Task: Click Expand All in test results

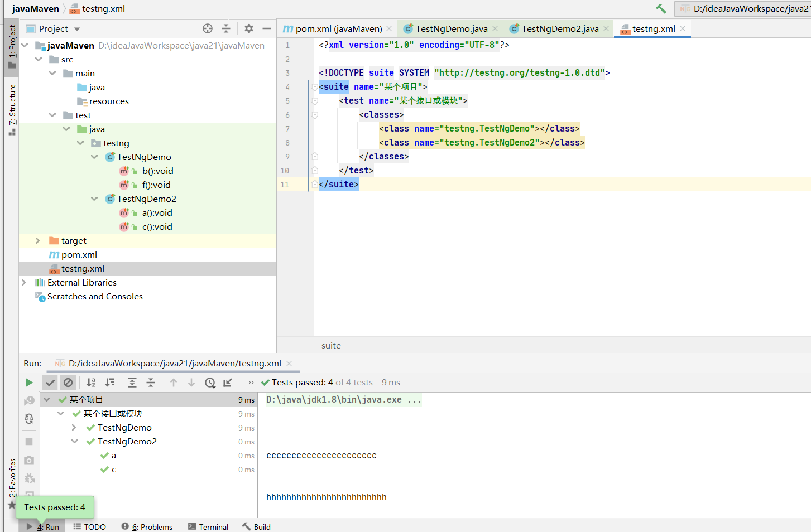Action: coord(132,383)
